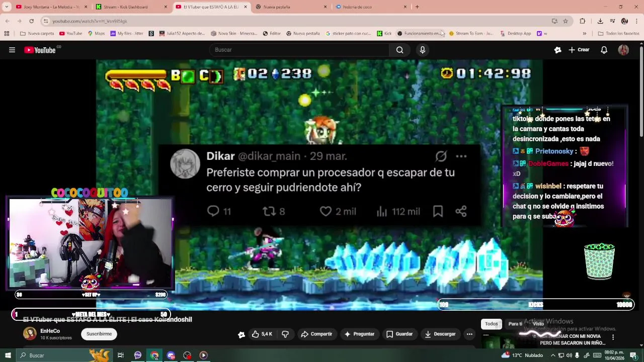Download the video with Descargar
This screenshot has width=644, height=362.
(440, 334)
